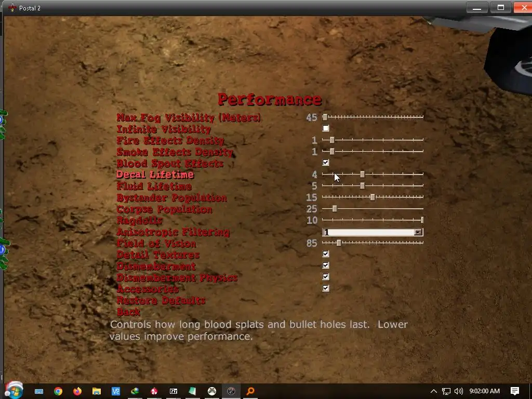This screenshot has height=399, width=532.
Task: Enable the Infinite Visibility checkbox
Action: point(326,128)
